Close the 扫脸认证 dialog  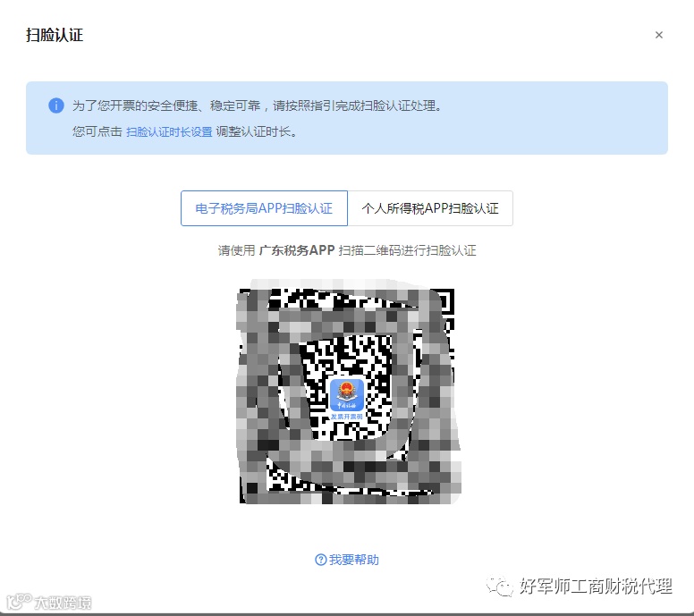coord(658,35)
